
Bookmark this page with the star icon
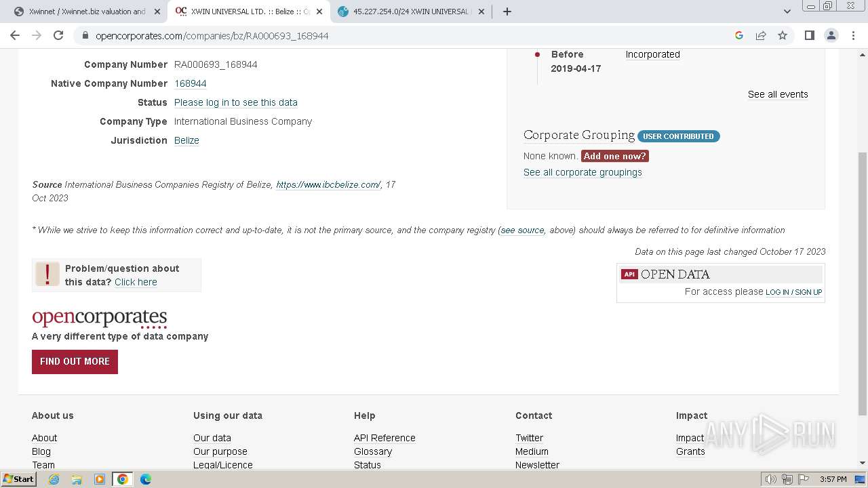coord(783,35)
